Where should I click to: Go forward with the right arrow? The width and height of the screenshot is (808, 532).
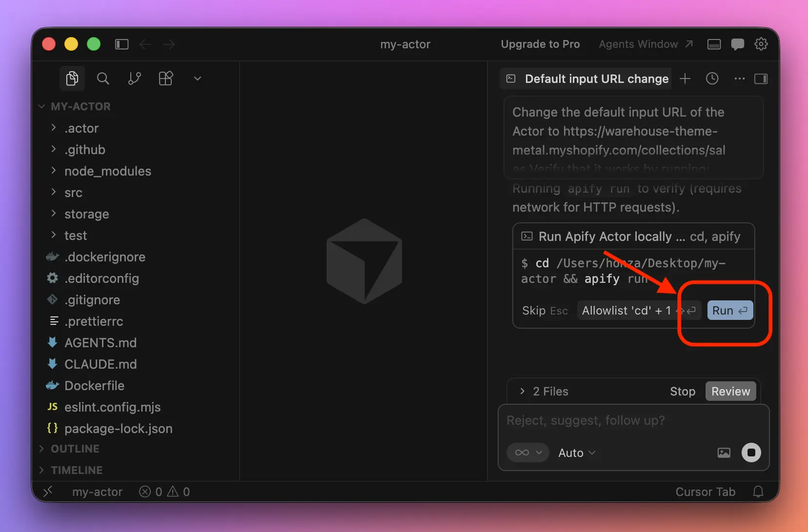(169, 44)
